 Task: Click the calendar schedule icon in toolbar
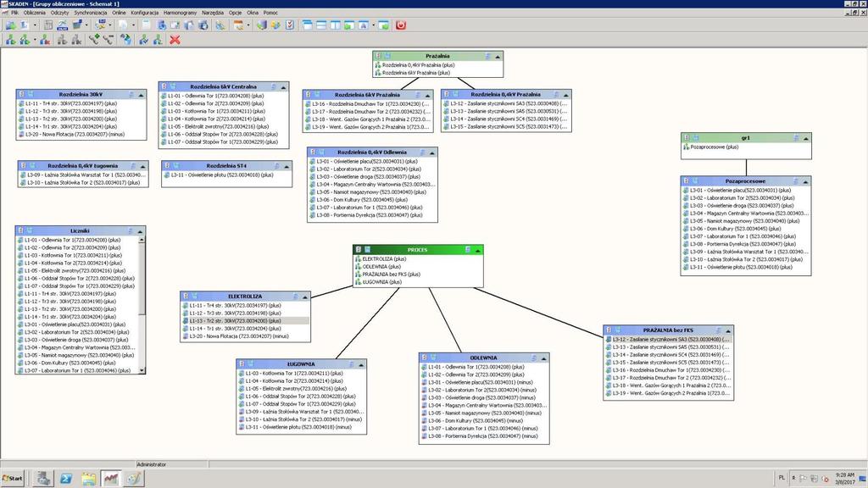pos(238,25)
